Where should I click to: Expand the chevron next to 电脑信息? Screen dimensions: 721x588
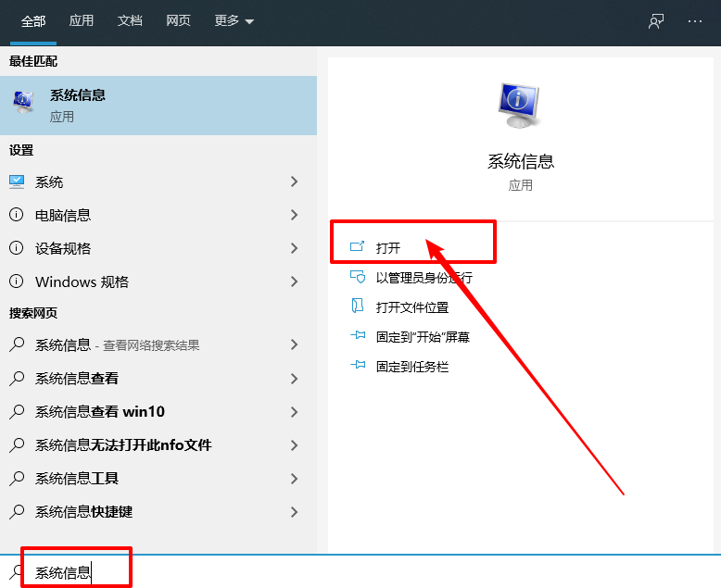click(x=294, y=215)
